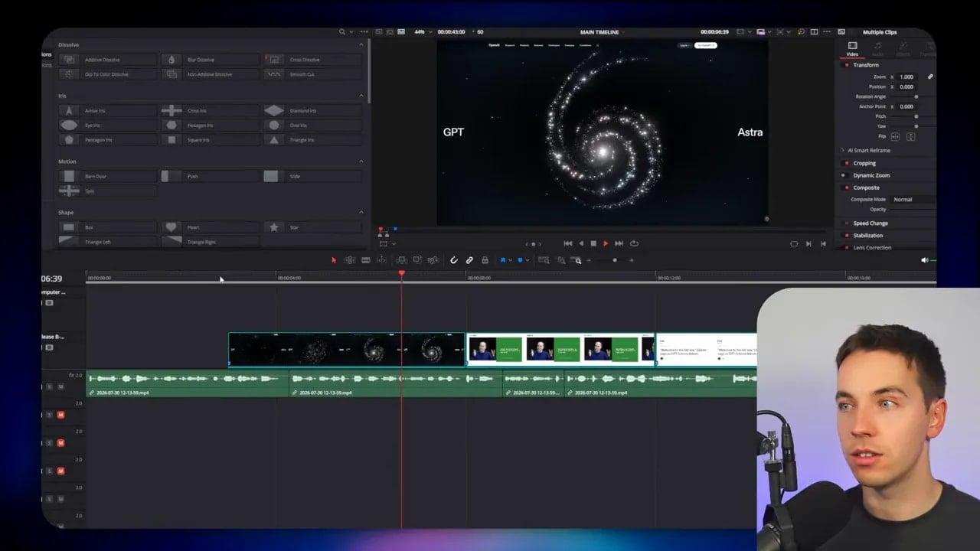Toggle the Stabilization enable dot

(x=846, y=236)
